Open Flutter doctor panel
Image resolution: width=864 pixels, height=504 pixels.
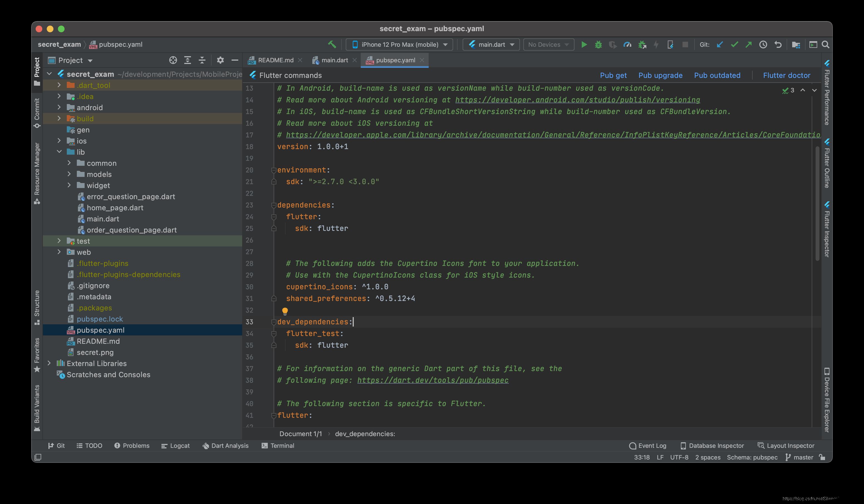(x=787, y=75)
